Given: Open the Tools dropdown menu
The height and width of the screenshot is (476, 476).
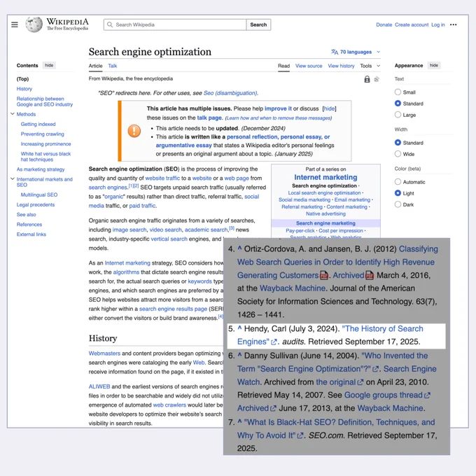Looking at the screenshot, I should click(370, 66).
